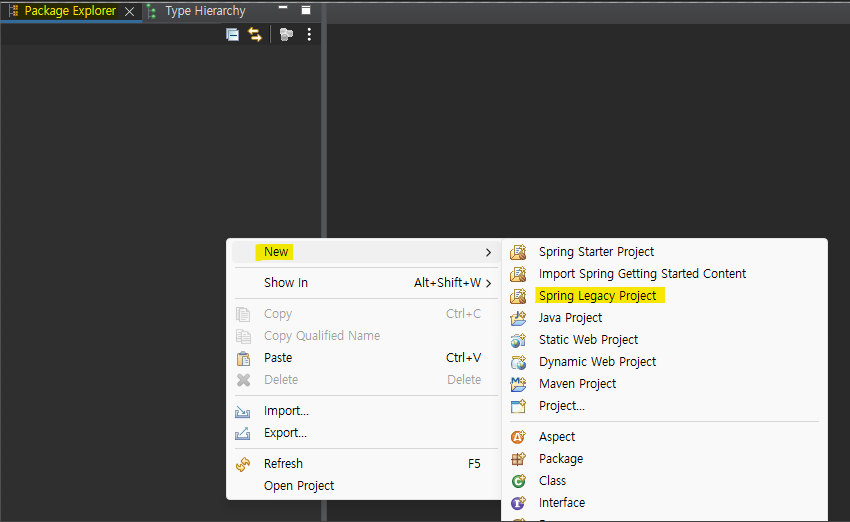This screenshot has height=522, width=850.
Task: Click the Spring Starter Project icon
Action: click(x=518, y=252)
